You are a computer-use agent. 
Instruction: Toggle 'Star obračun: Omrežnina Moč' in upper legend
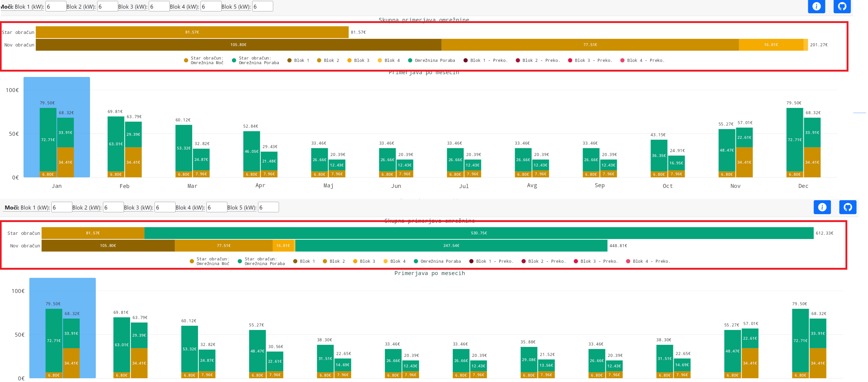point(204,60)
